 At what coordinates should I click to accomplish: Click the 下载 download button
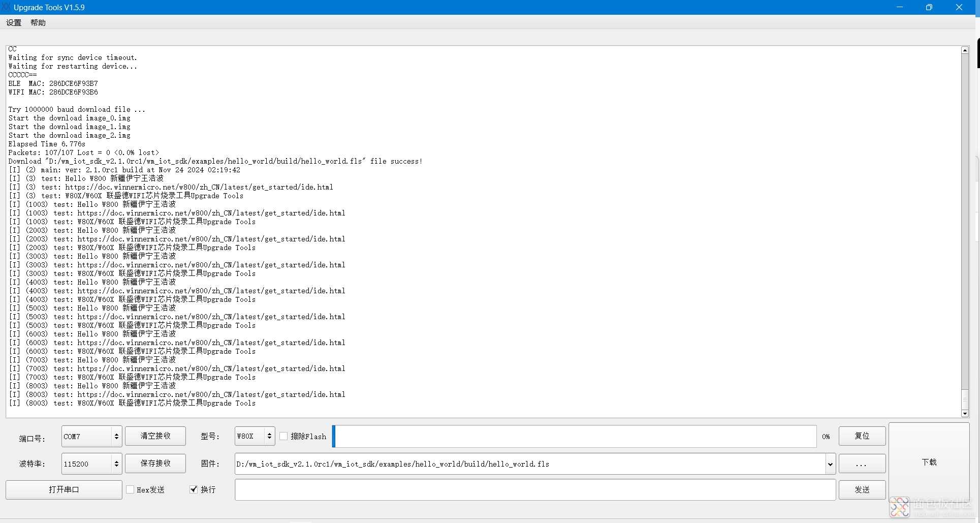coord(929,462)
